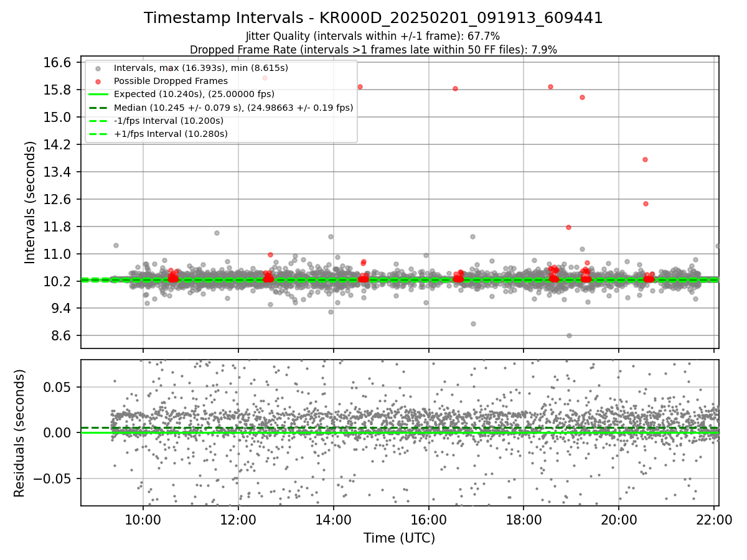Click x-axis tick label 18:00

[523, 521]
